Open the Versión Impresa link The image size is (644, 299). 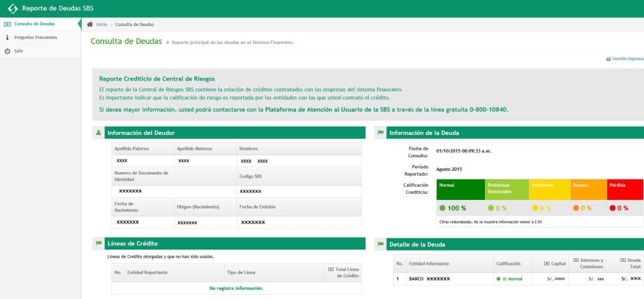coord(627,59)
